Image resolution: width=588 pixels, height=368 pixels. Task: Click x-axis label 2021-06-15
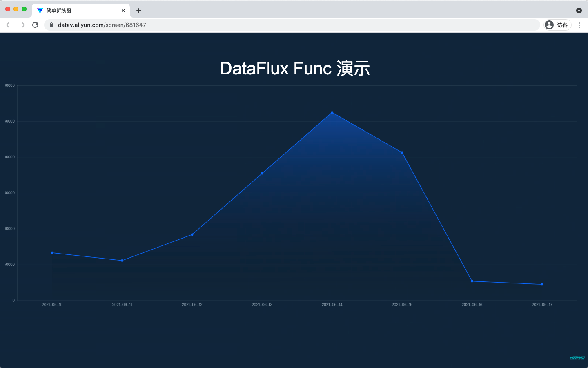(402, 305)
